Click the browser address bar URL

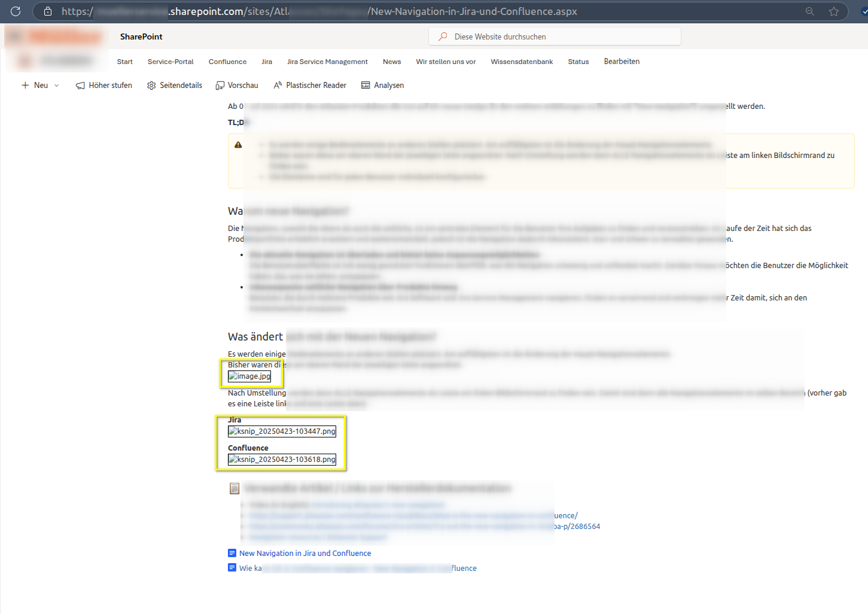click(x=319, y=11)
